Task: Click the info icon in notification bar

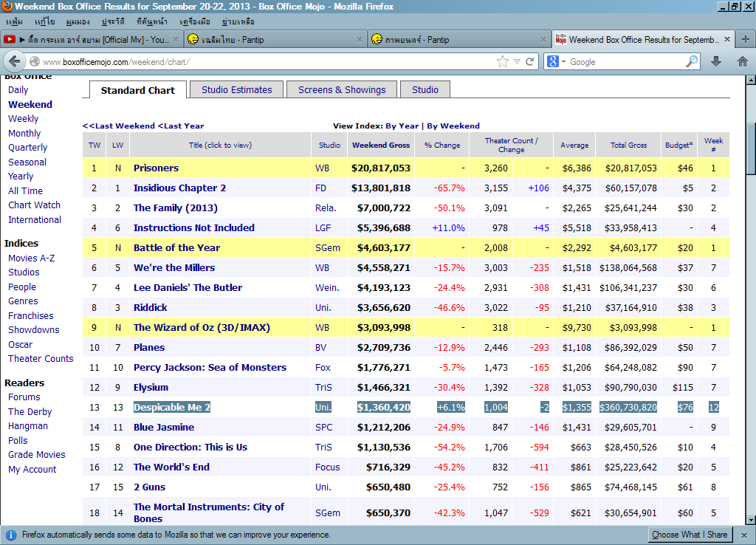Action: point(10,535)
